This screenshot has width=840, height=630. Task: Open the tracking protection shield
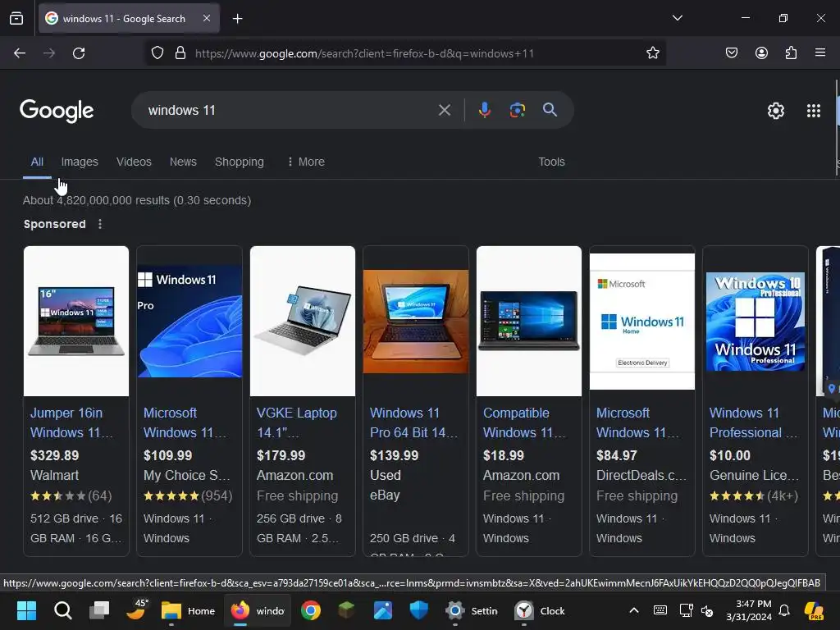tap(157, 53)
